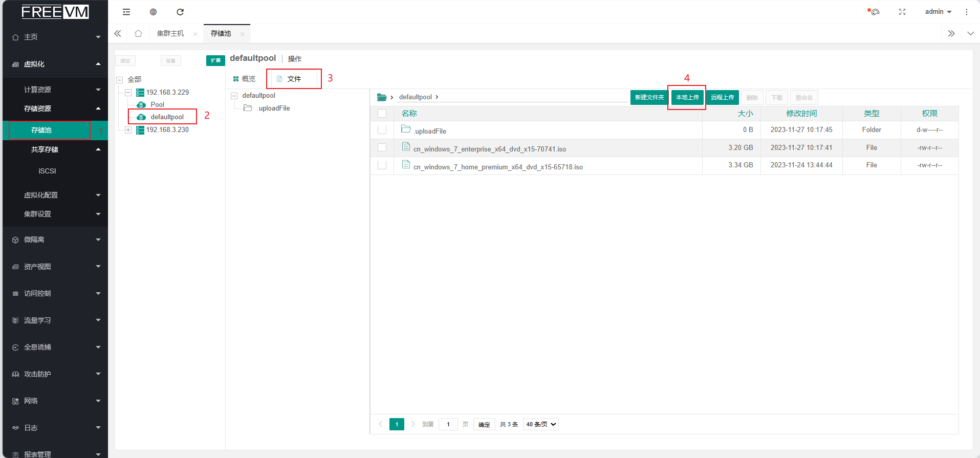Click the page 1 button
The width and height of the screenshot is (980, 458).
tap(397, 424)
